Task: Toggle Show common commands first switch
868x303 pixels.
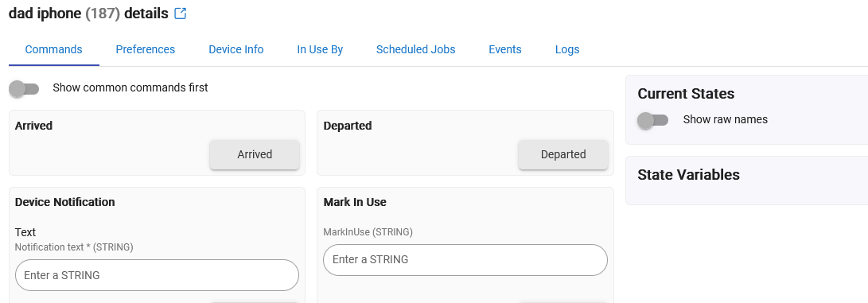Action: pos(25,88)
